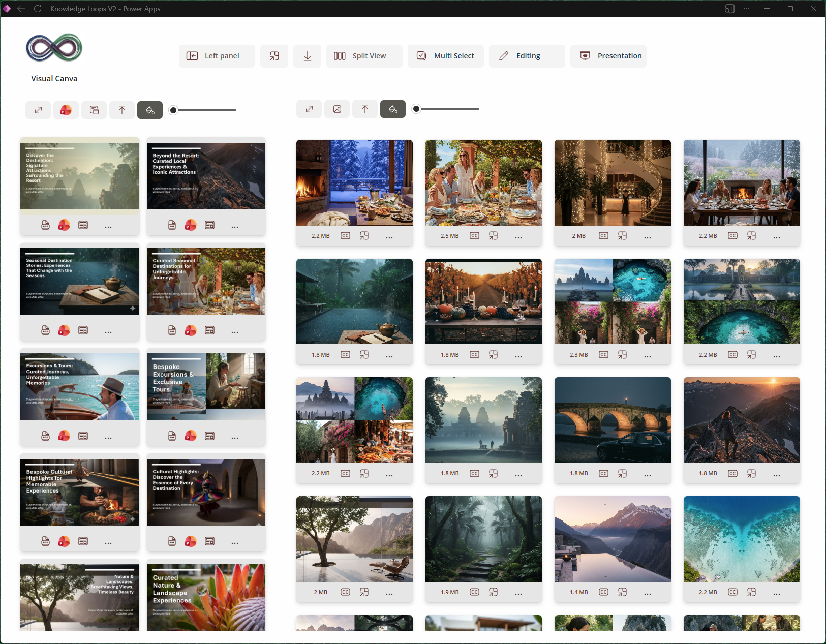Click PowerPoint icon under 'Beyond the Resort' slide
The height and width of the screenshot is (644, 826).
tap(191, 225)
